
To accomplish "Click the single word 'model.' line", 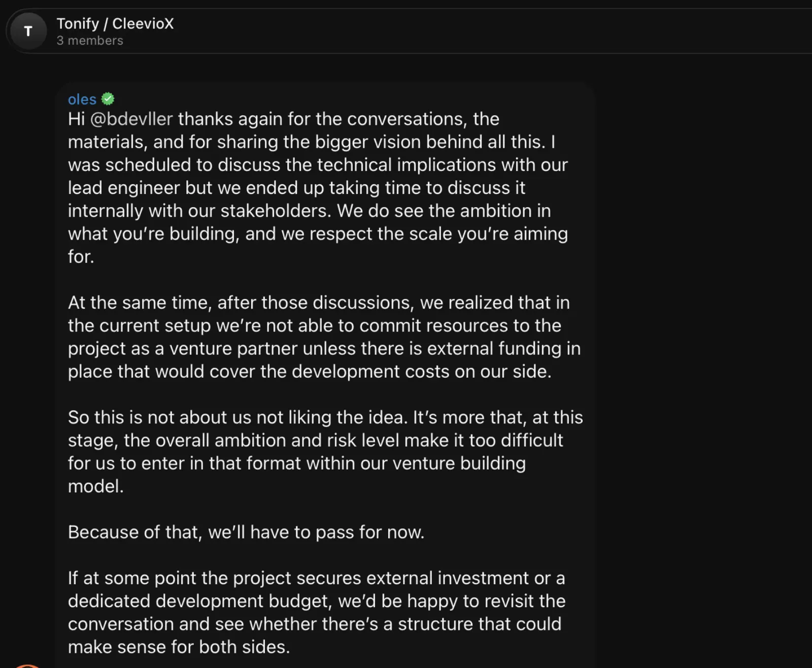I will [96, 486].
